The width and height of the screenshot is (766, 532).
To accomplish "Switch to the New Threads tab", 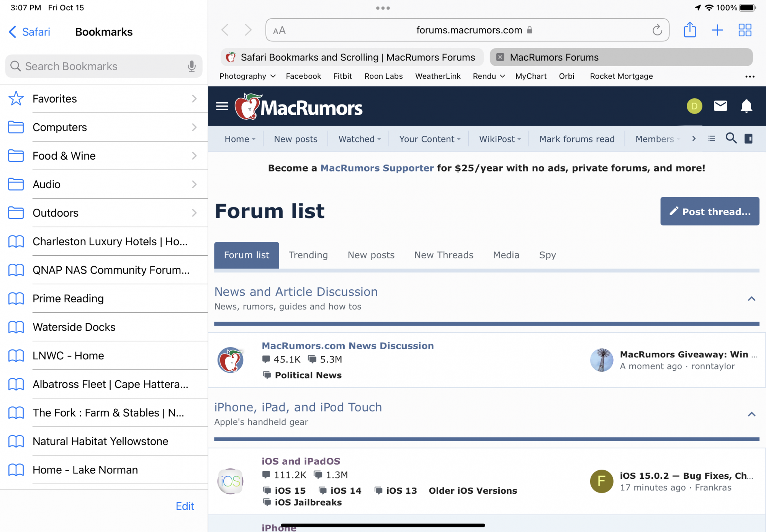I will (444, 255).
